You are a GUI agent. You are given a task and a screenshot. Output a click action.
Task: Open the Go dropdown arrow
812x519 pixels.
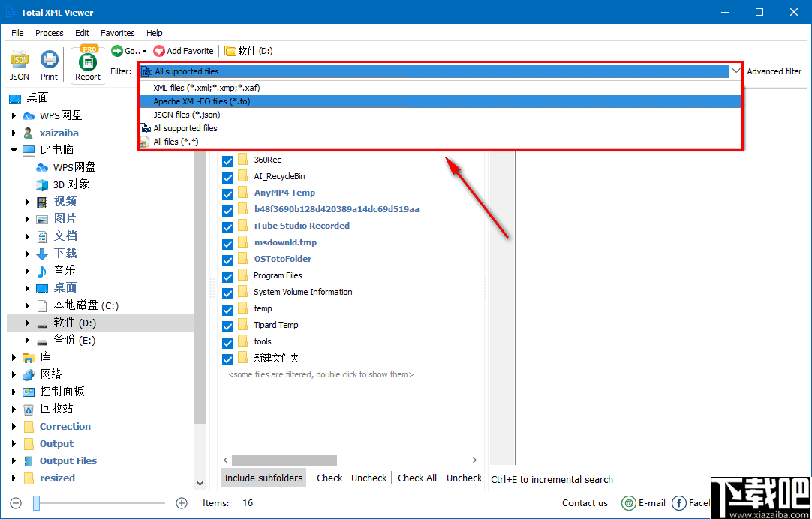(145, 51)
